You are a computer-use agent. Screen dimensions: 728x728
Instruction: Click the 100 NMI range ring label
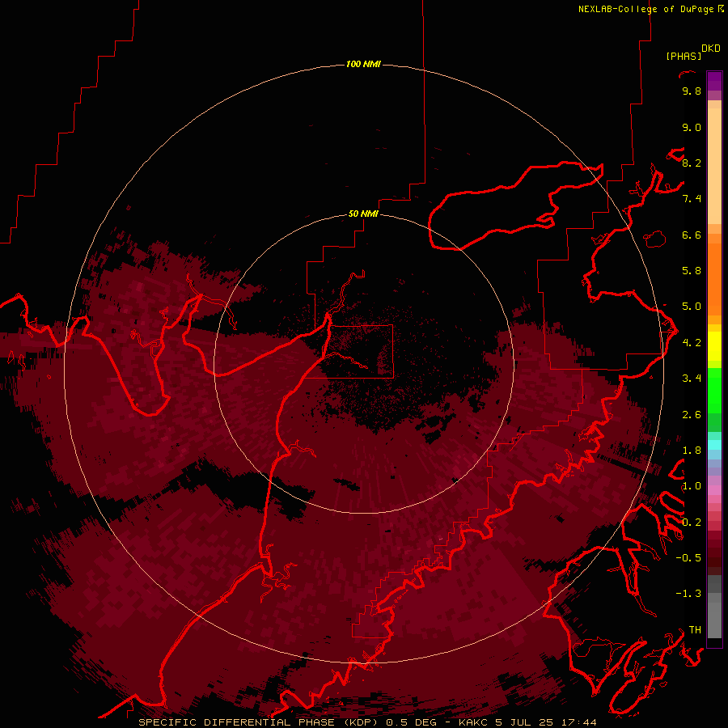363,64
